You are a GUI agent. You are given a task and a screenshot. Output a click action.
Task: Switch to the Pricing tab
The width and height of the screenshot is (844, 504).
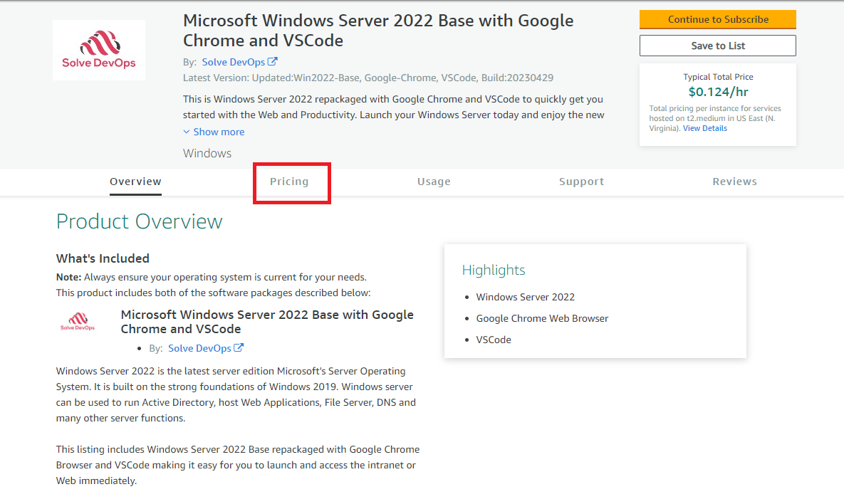289,182
